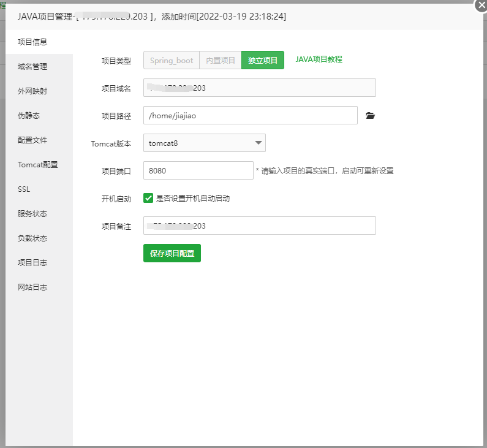Select 独立项目 project type

[x=263, y=60]
